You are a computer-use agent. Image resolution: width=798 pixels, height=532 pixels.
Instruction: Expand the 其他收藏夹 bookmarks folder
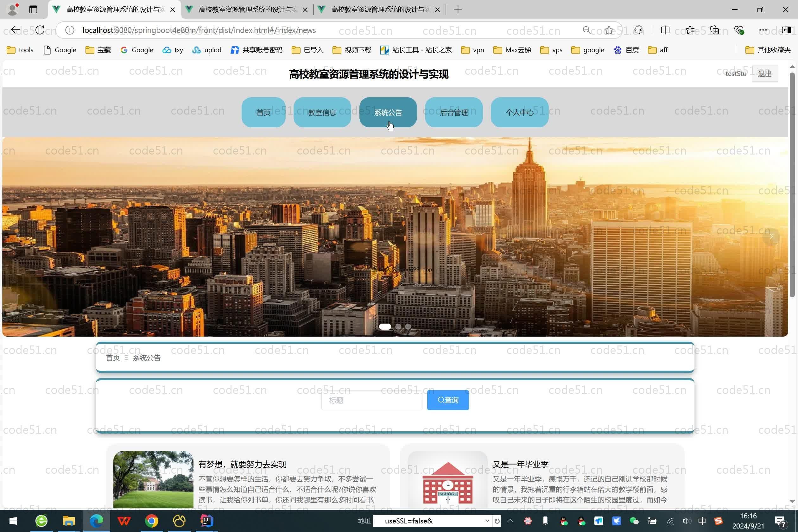pyautogui.click(x=768, y=50)
